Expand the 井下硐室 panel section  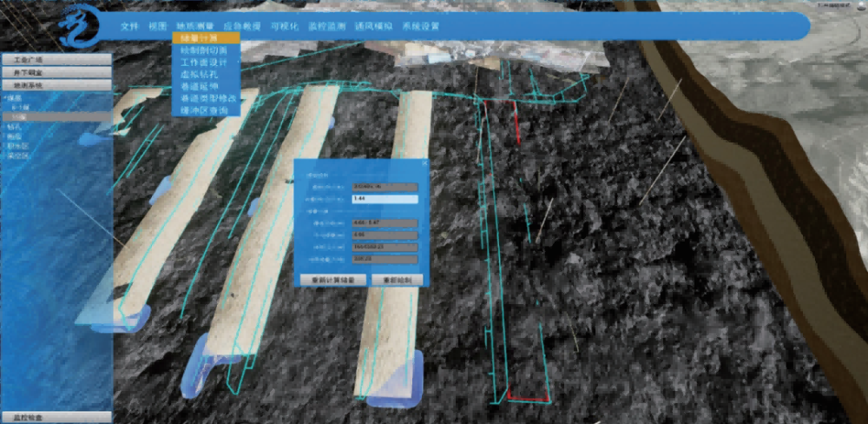click(56, 73)
